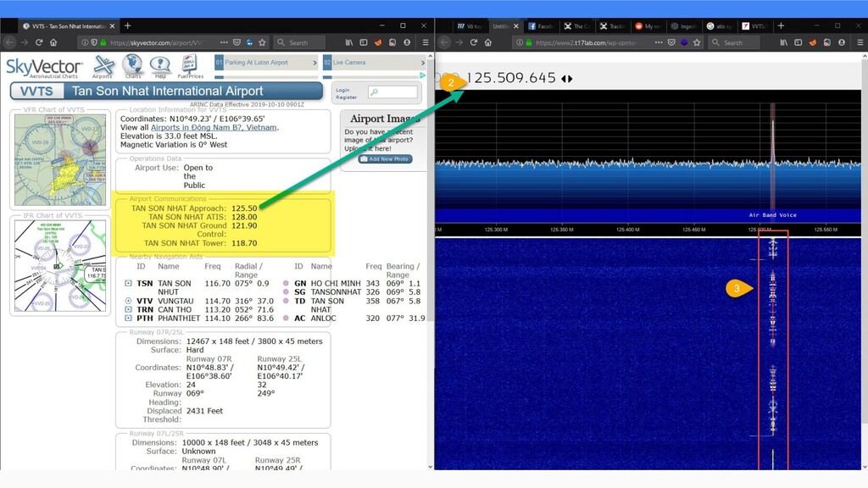Click the Search field in the left browser toolbar
Screen dimensions: 868x488
300,42
